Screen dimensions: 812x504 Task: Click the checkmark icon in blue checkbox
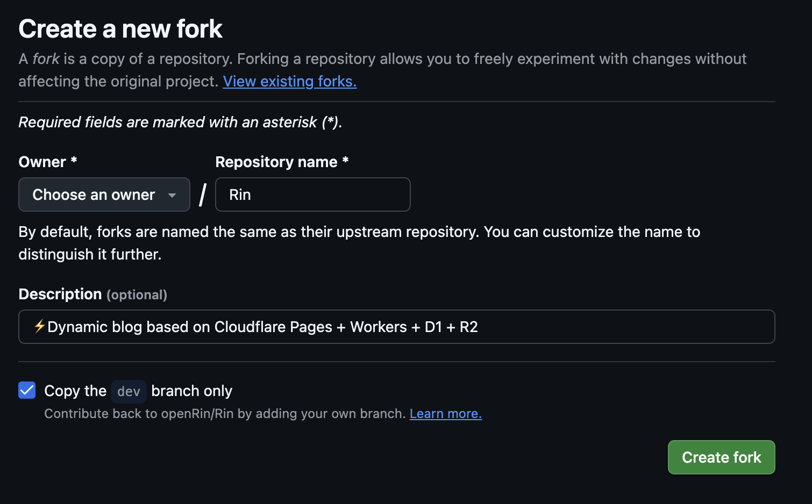[x=27, y=390]
